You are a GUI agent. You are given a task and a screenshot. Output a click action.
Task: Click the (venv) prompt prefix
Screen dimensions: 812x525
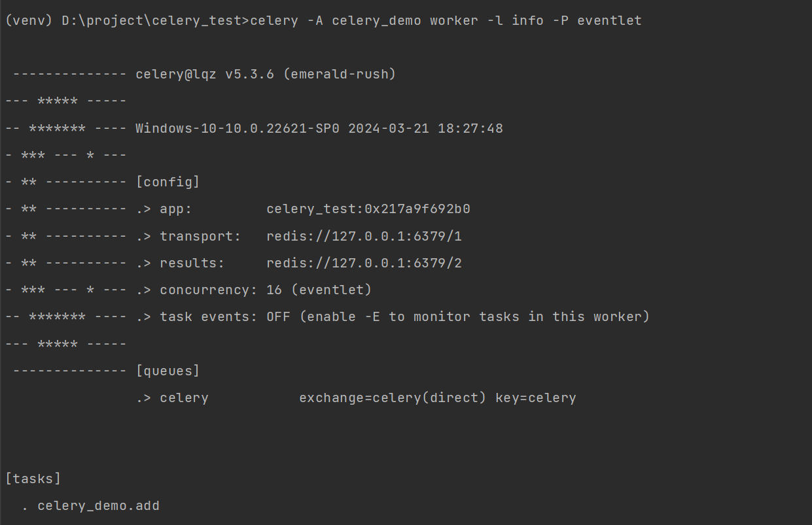pos(29,20)
